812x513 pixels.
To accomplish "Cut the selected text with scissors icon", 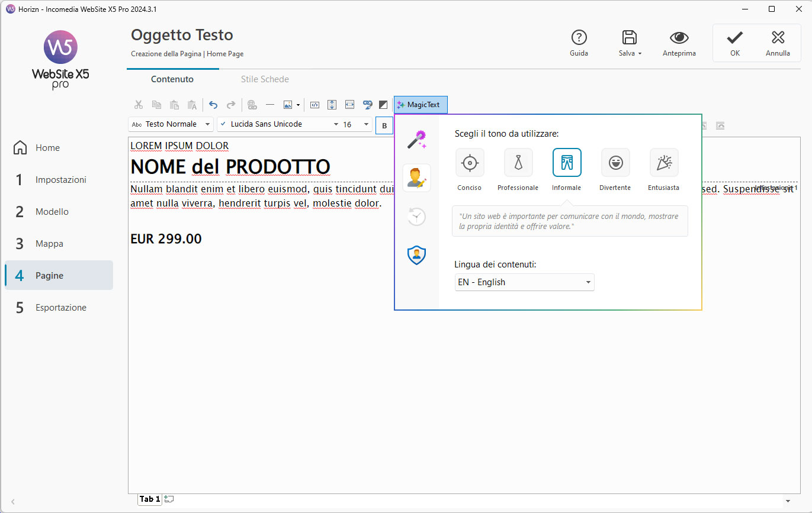I will (138, 105).
